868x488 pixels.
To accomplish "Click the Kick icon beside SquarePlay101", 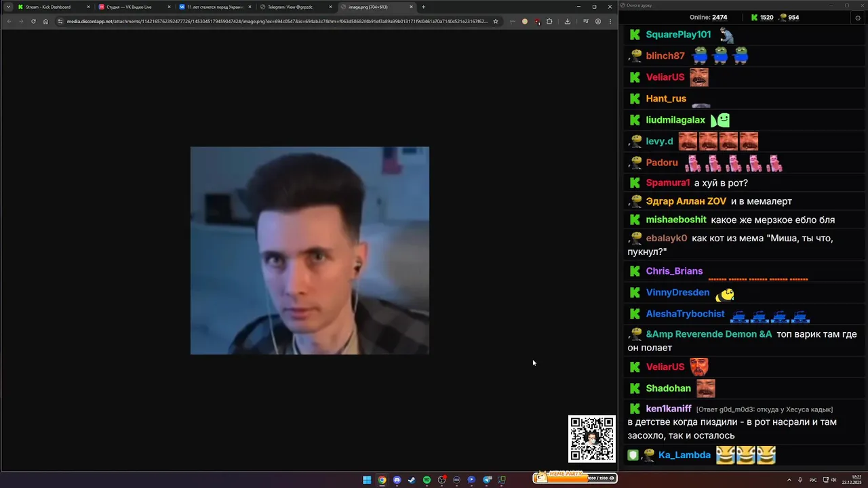I will coord(635,35).
